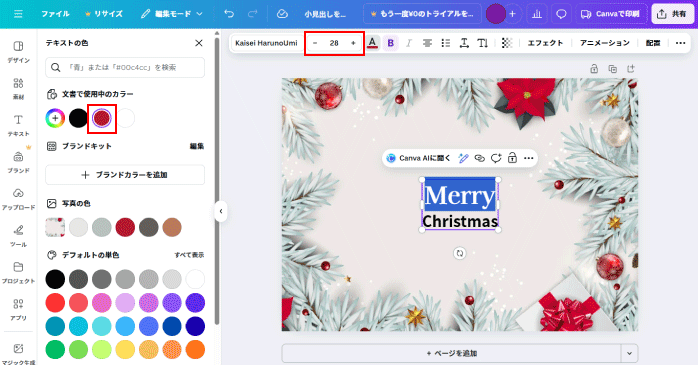Click ブランドカラーを追加 button
Image resolution: width=698 pixels, height=365 pixels.
[x=125, y=175]
